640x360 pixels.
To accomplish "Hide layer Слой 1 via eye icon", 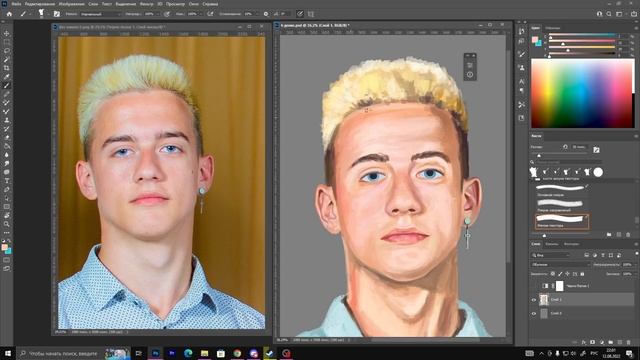I will [534, 300].
